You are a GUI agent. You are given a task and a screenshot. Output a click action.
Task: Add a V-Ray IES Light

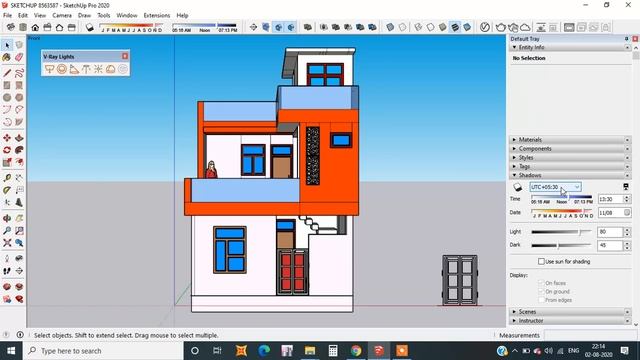pyautogui.click(x=86, y=69)
